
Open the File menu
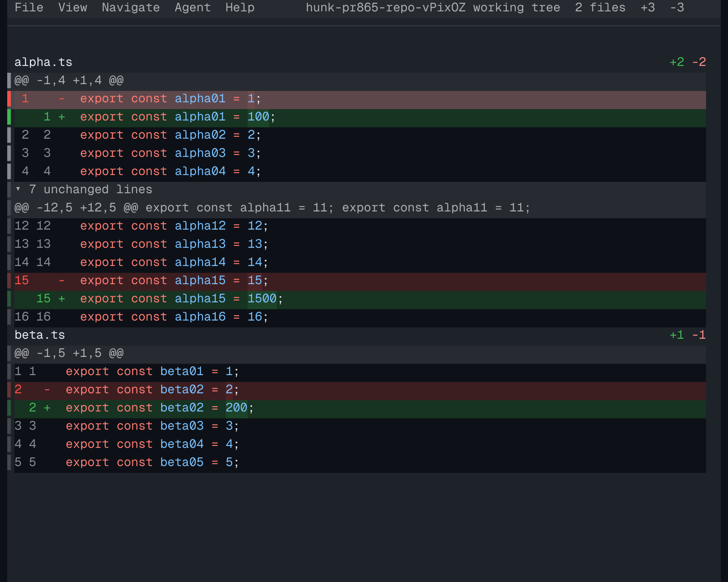(29, 8)
